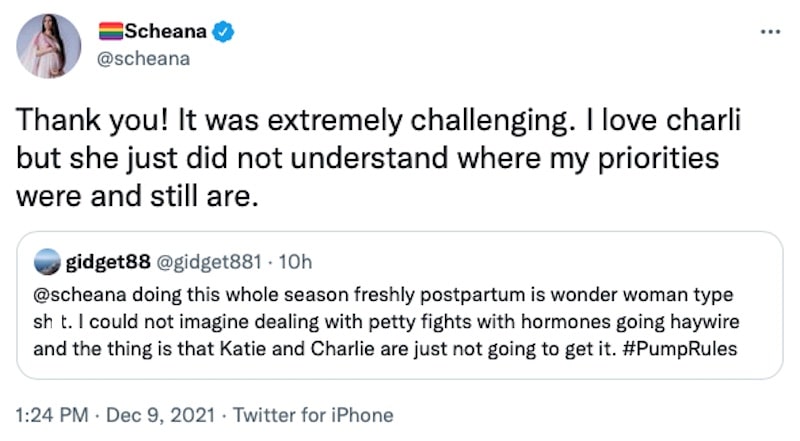
Task: Open the quoted tweet's 10h timestamp
Action: tap(292, 263)
